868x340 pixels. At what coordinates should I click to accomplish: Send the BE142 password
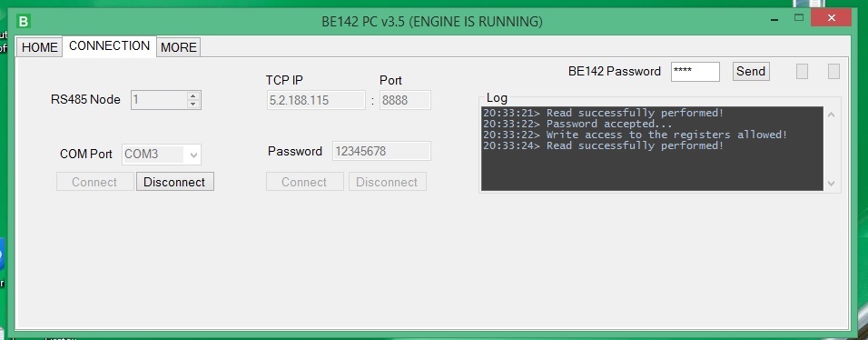pos(751,71)
